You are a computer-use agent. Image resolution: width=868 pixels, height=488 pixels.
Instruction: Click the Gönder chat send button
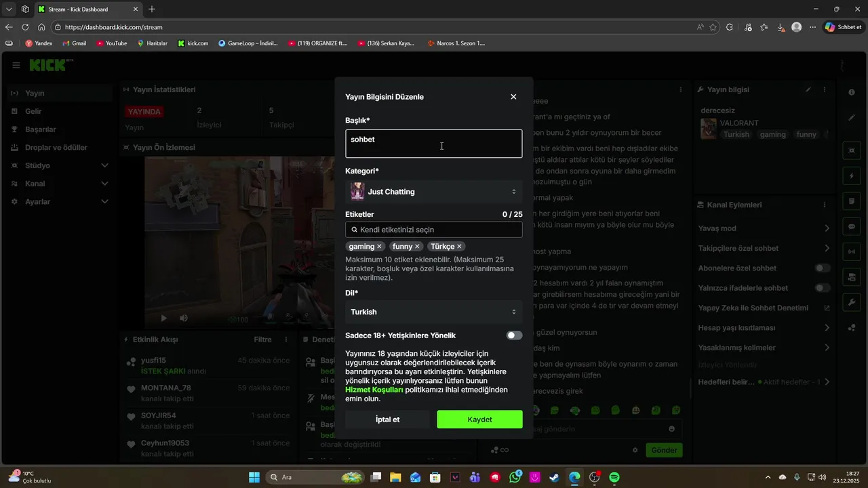[664, 450]
